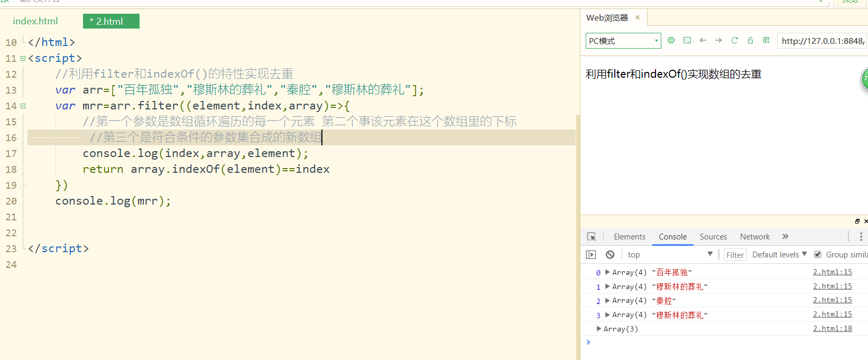The width and height of the screenshot is (868, 360).
Task: Open the browser console terminal icon
Action: [x=687, y=40]
